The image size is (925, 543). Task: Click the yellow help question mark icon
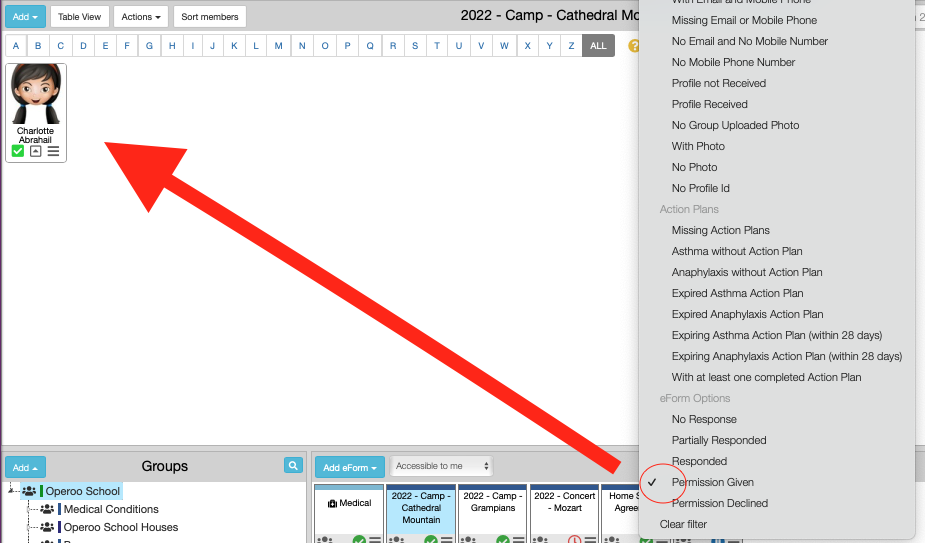coord(633,46)
